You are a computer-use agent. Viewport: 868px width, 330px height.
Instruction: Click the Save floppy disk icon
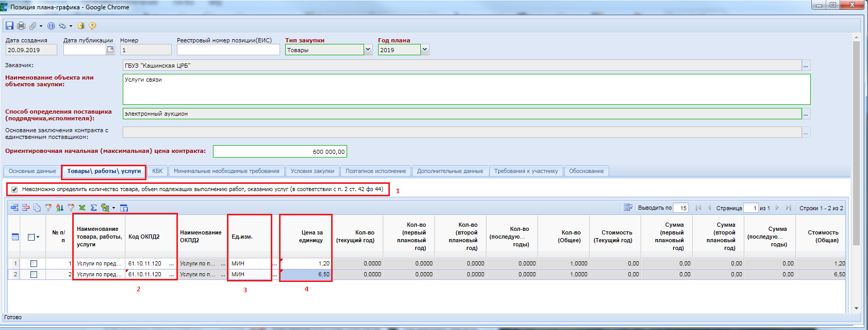pyautogui.click(x=9, y=26)
